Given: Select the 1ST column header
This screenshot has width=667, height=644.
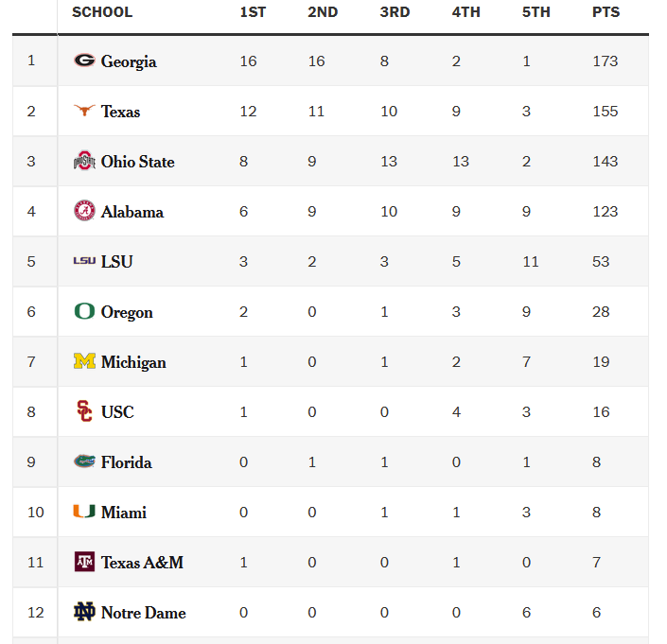Looking at the screenshot, I should pyautogui.click(x=253, y=12).
